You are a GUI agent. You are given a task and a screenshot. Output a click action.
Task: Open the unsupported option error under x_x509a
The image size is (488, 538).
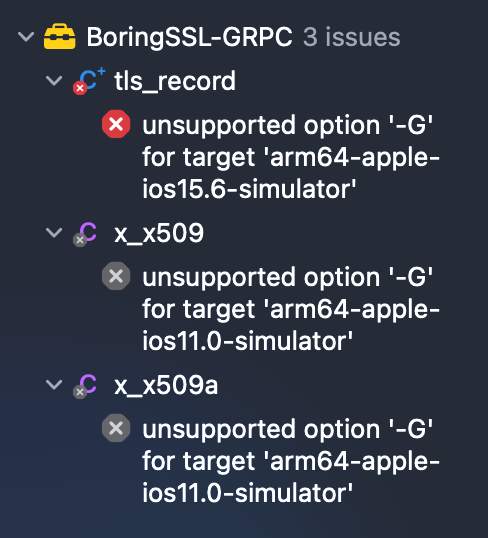[x=291, y=461]
